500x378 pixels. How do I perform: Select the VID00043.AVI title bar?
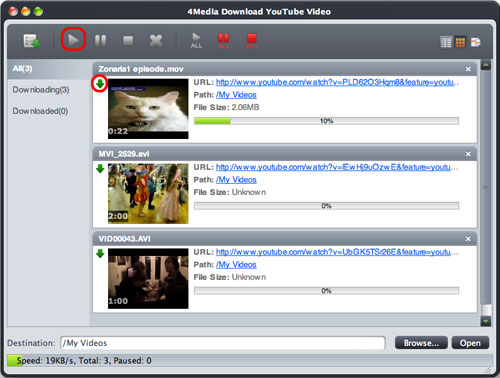[284, 239]
